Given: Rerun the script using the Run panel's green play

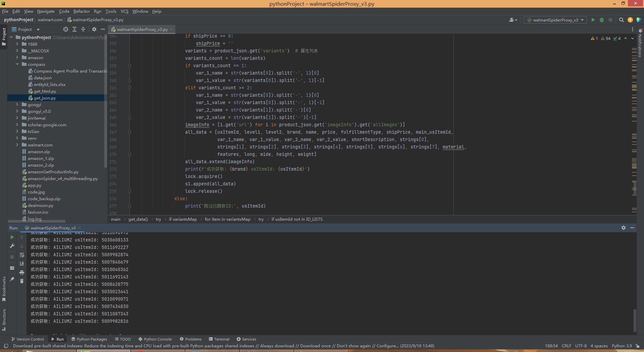Looking at the screenshot, I should click(12, 237).
